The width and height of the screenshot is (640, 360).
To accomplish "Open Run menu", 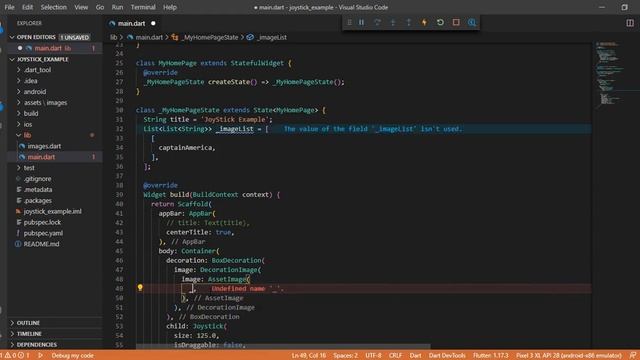I will coord(117,7).
